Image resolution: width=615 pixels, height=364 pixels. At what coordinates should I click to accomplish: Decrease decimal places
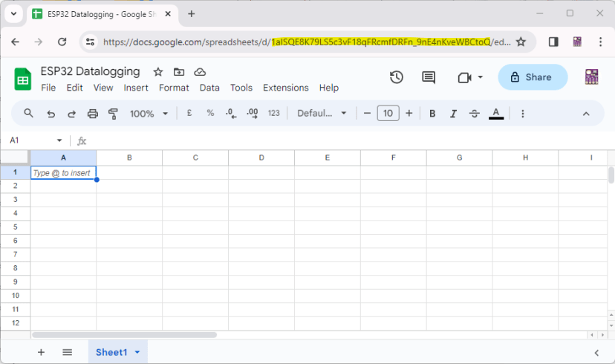231,114
